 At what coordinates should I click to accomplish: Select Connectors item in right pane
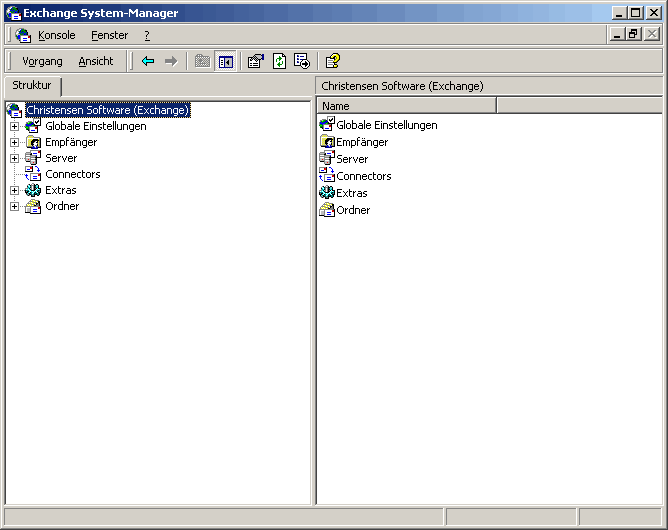363,176
